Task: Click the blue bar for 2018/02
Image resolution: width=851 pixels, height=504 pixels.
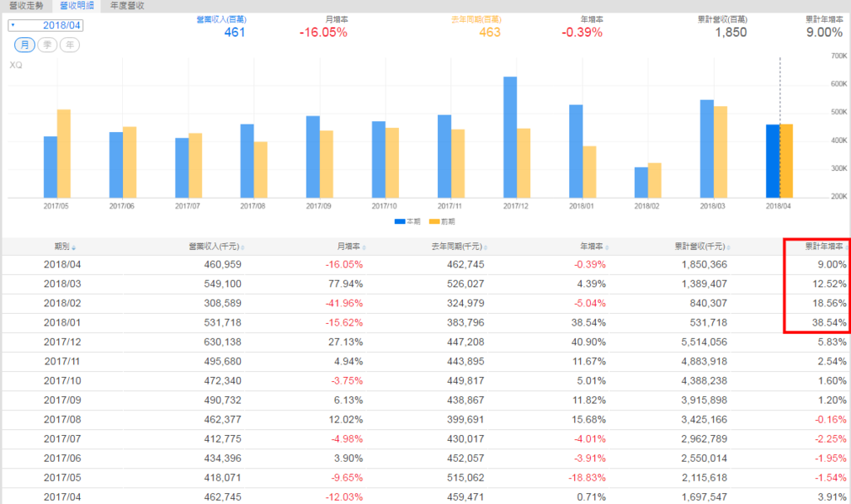Action: [641, 183]
